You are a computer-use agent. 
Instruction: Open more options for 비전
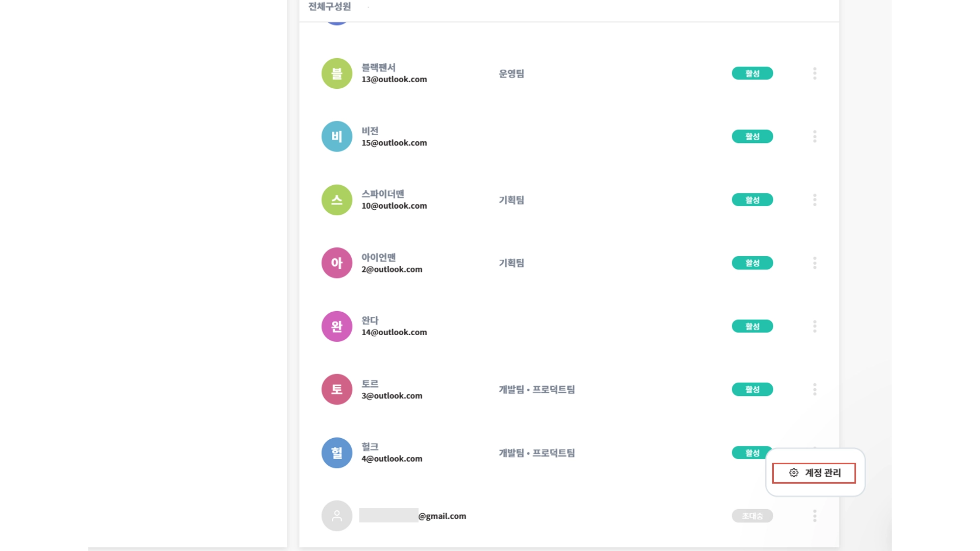pos(815,137)
